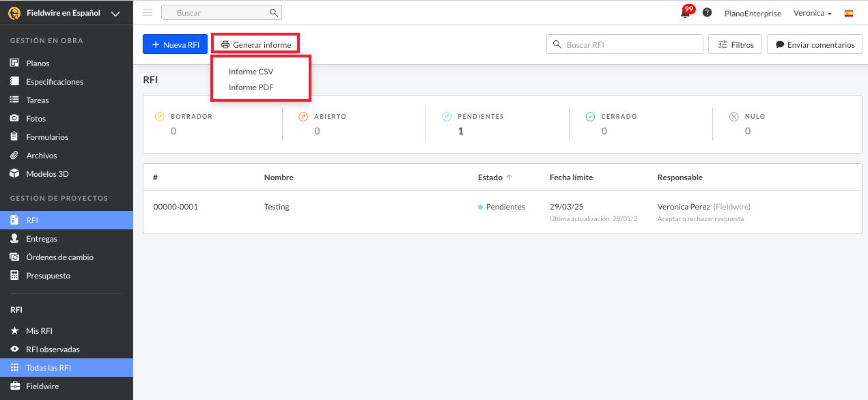Select Informe CSV from the menu

click(x=251, y=72)
